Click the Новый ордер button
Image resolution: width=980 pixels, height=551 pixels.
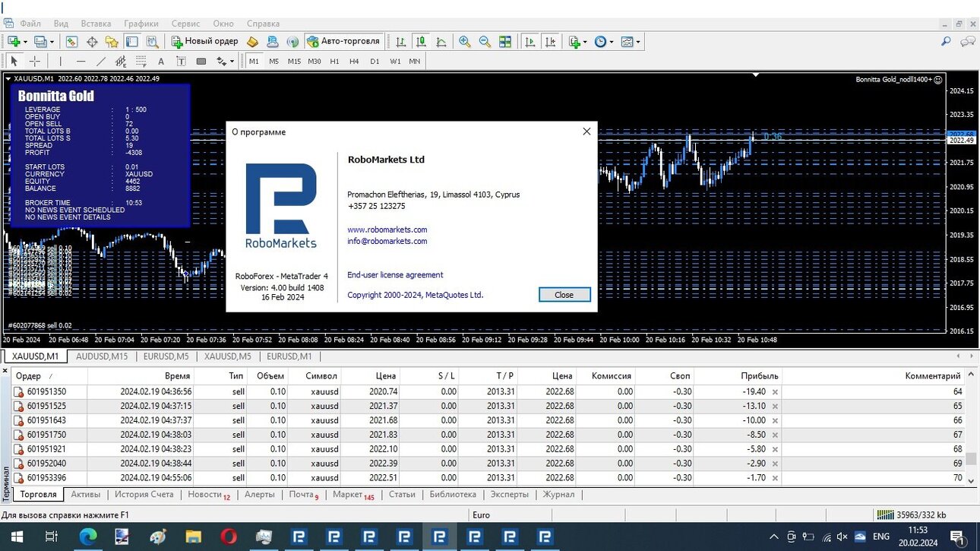[204, 42]
